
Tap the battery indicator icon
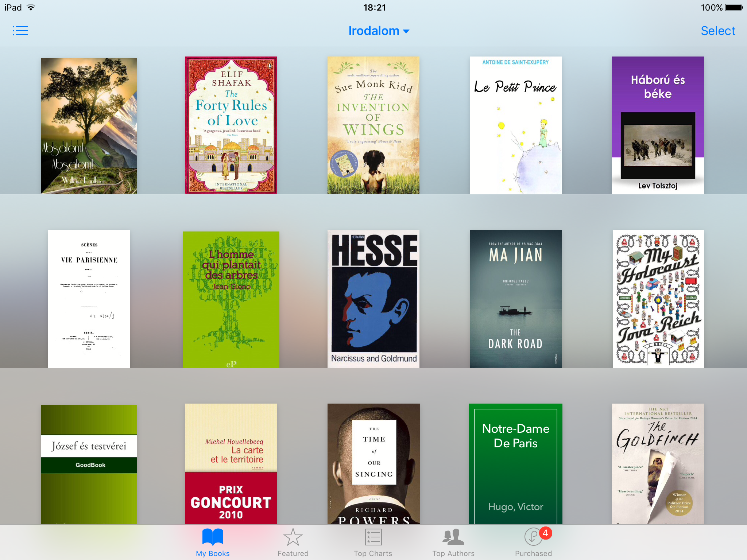coord(734,7)
